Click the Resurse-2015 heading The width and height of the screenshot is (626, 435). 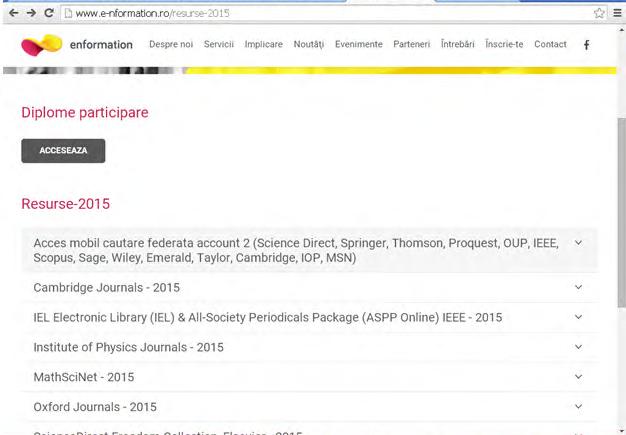coord(65,204)
